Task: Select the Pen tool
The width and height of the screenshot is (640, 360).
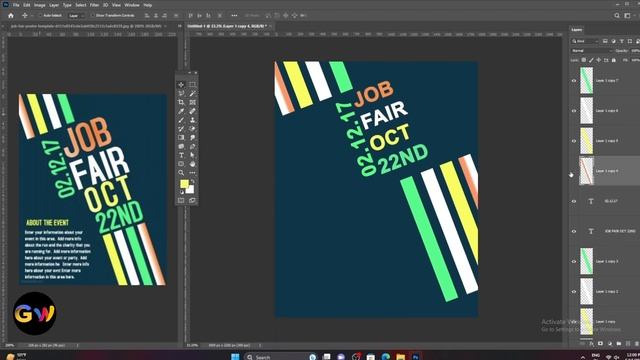Action: (192, 146)
